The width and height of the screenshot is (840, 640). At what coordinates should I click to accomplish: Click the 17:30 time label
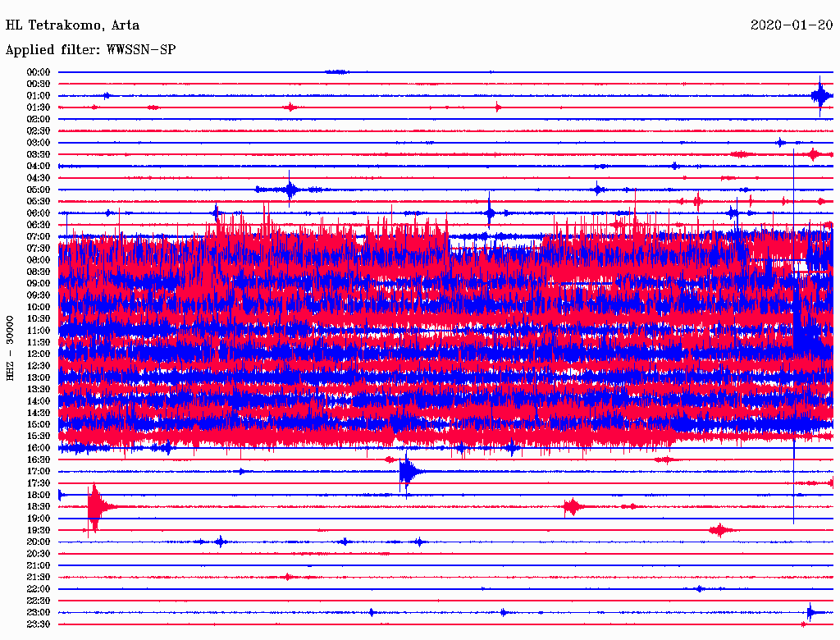[39, 483]
